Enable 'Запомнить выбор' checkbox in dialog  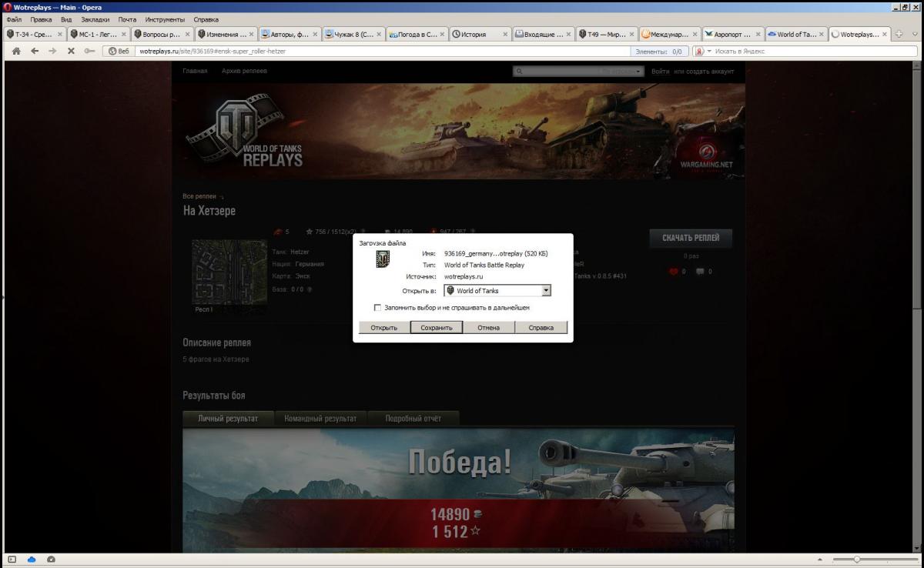point(377,308)
